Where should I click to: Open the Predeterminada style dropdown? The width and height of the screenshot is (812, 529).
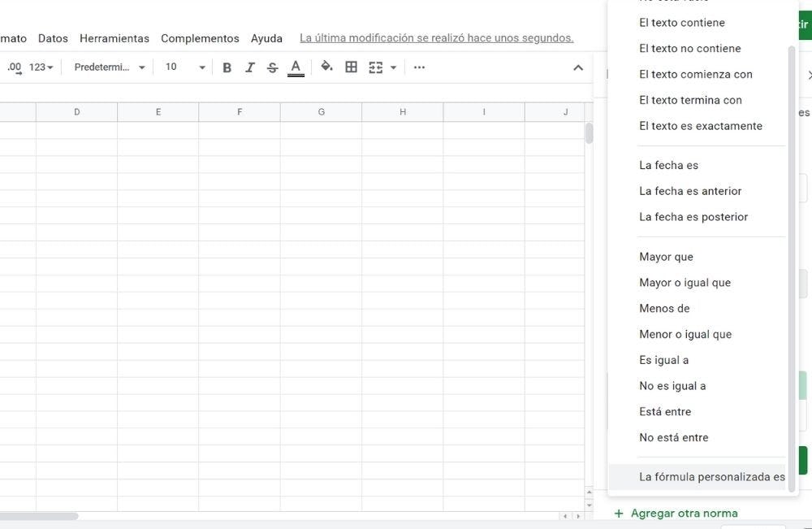(108, 67)
